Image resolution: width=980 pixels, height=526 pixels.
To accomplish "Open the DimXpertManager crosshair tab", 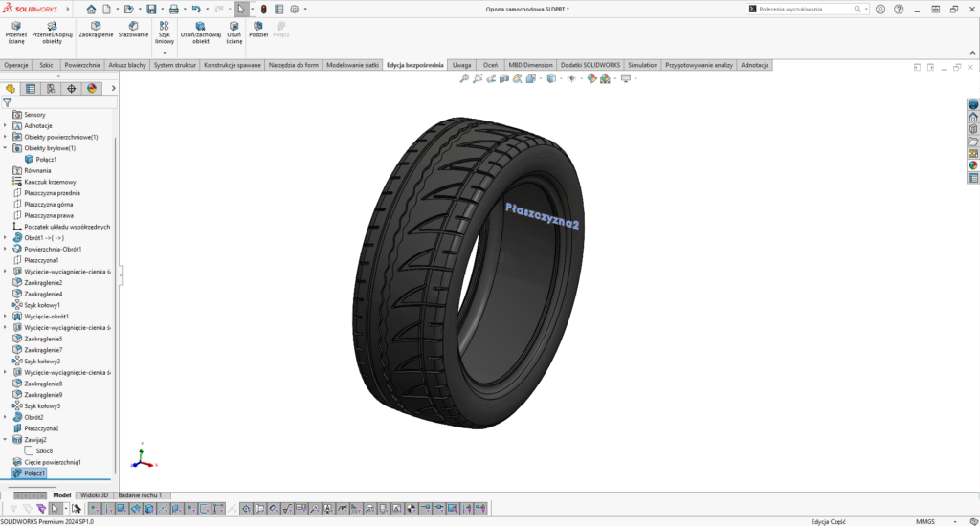I will (x=71, y=89).
